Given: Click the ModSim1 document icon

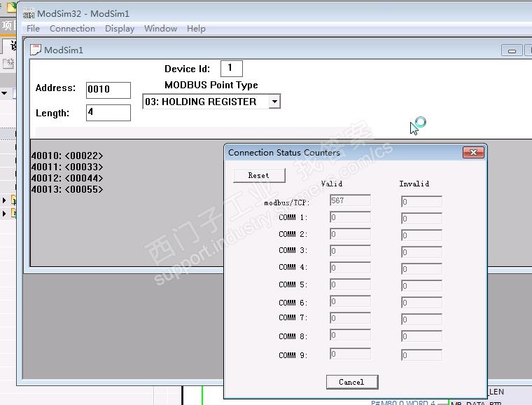Looking at the screenshot, I should 35,50.
